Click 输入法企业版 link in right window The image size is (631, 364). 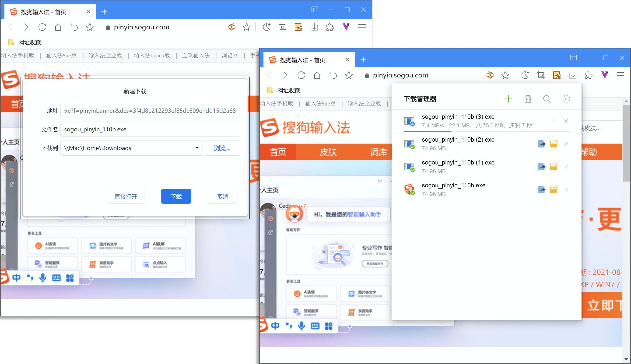click(364, 104)
